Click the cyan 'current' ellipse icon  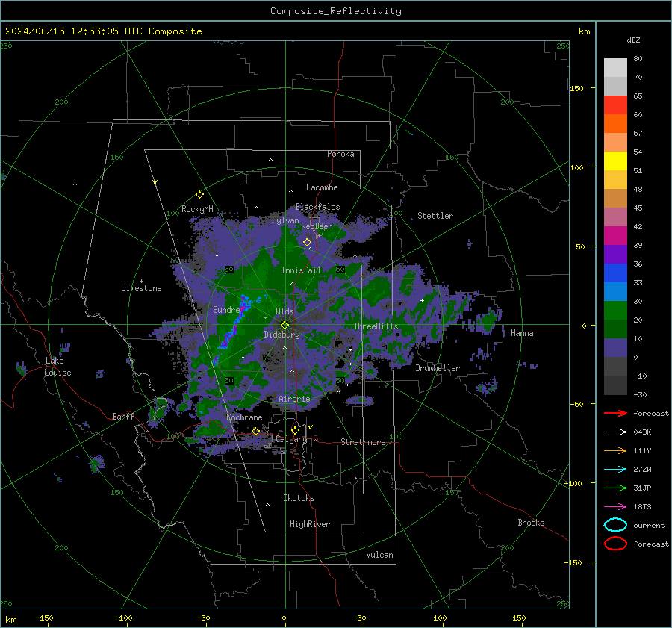(x=615, y=525)
